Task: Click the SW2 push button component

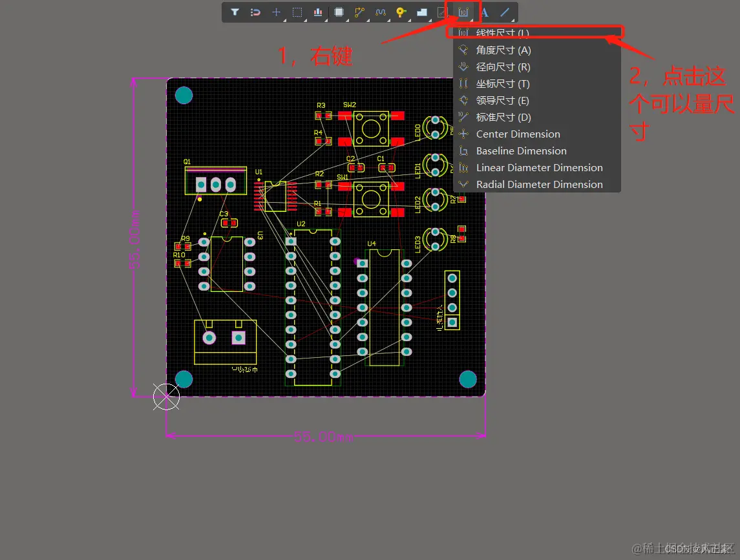Action: [x=372, y=129]
